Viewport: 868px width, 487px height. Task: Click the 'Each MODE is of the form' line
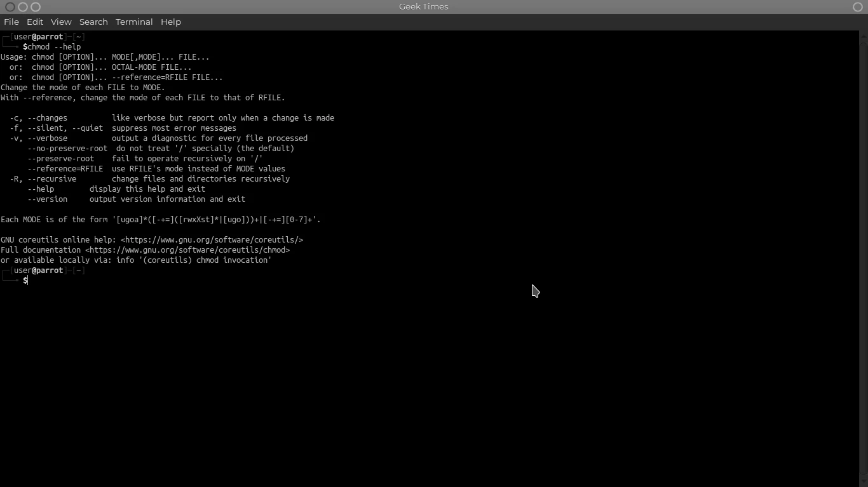[161, 220]
